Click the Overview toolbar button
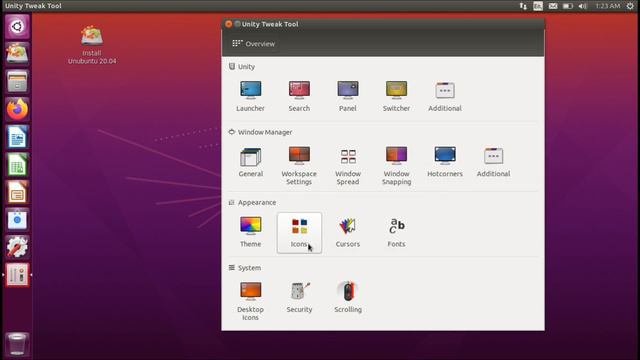The image size is (640, 360). pyautogui.click(x=253, y=44)
